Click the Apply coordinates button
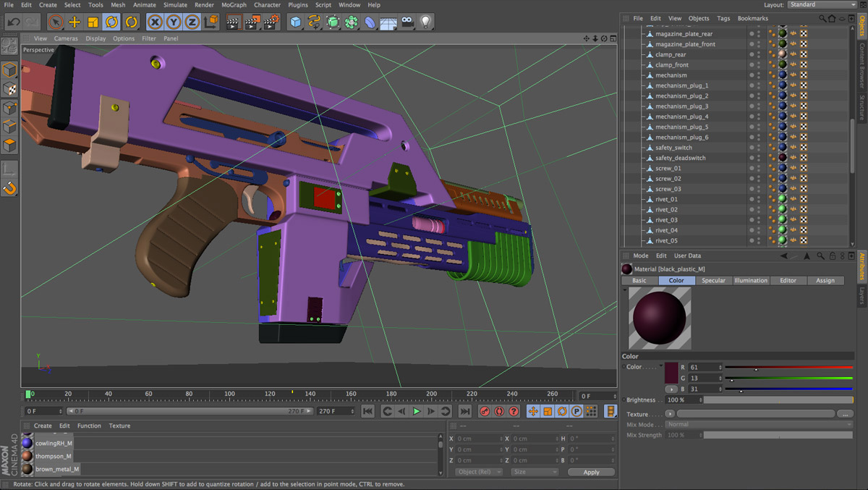The height and width of the screenshot is (490, 868). (x=591, y=472)
